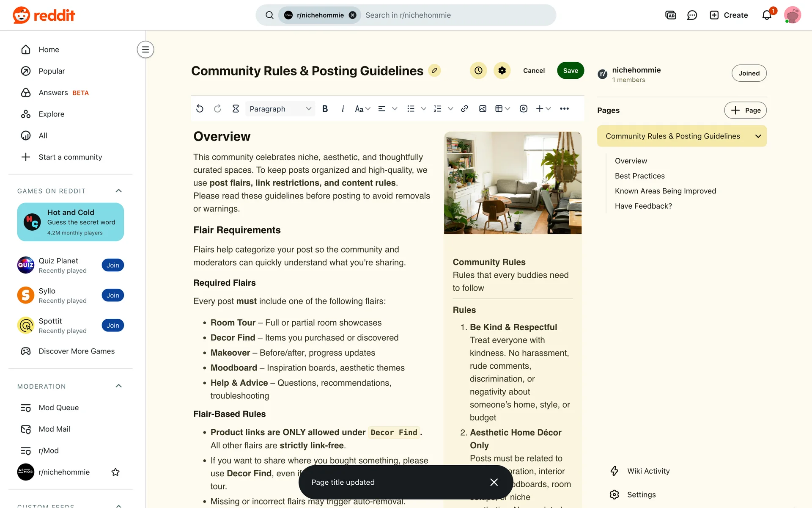This screenshot has height=508, width=812.
Task: Save the wiki page
Action: click(570, 71)
